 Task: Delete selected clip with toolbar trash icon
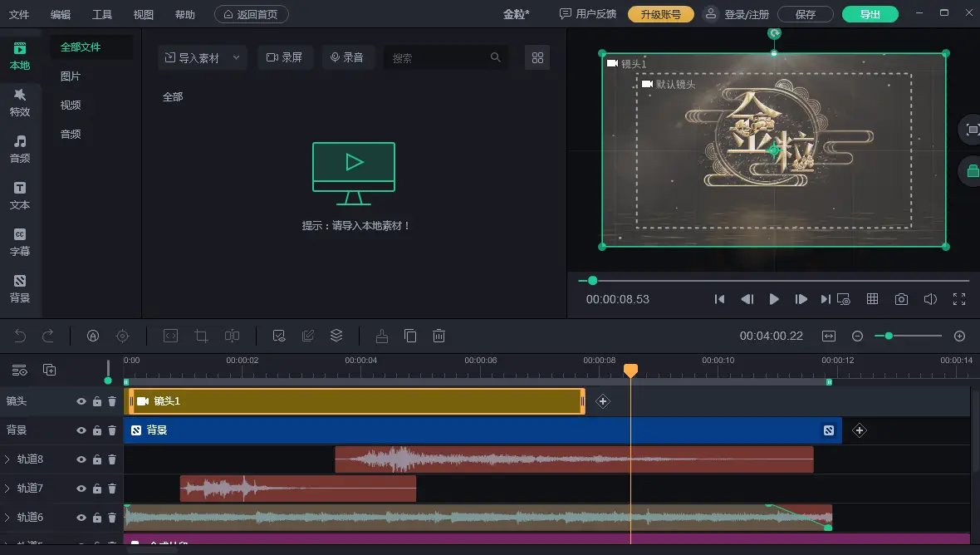pos(439,336)
